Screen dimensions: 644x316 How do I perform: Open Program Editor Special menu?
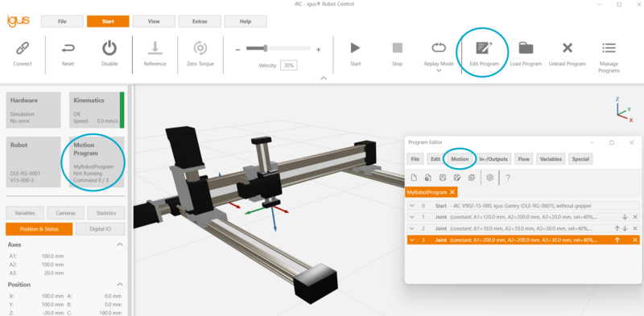pyautogui.click(x=580, y=159)
